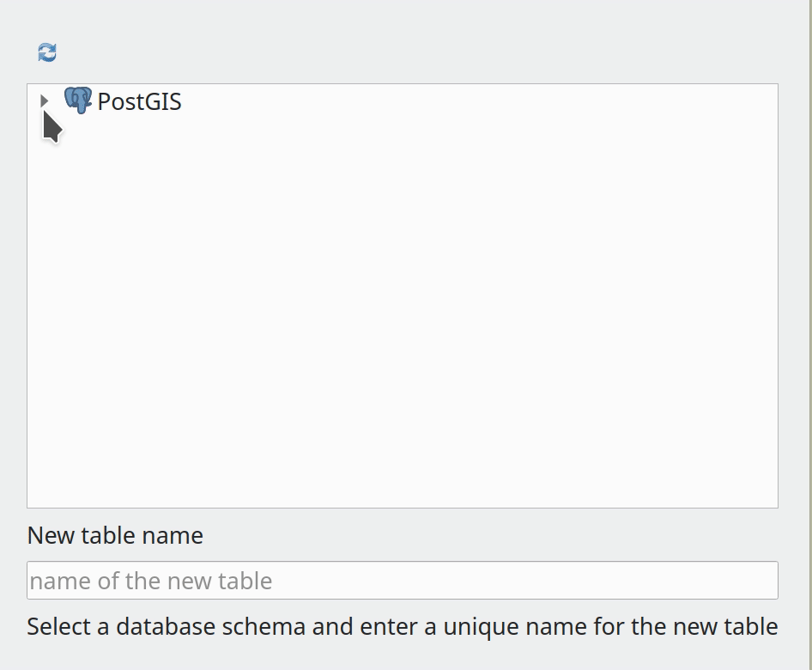Click the 'New table name' label
The height and width of the screenshot is (670, 812).
pyautogui.click(x=115, y=535)
